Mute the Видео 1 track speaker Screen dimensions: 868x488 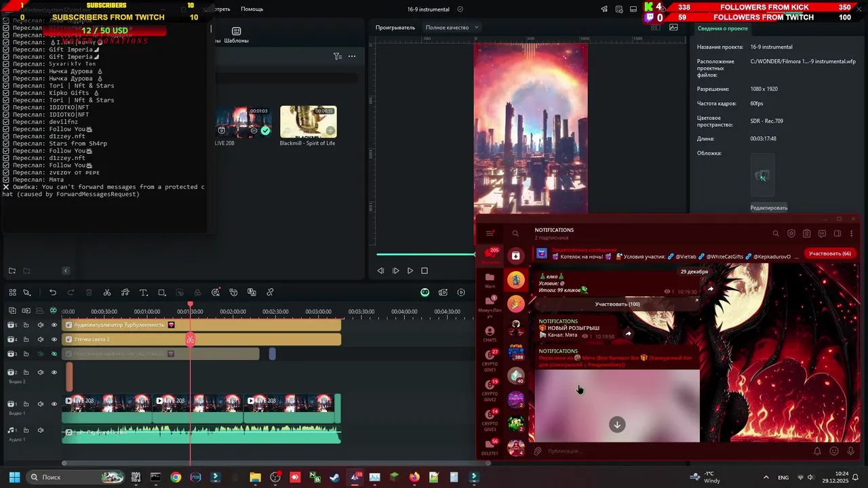[41, 404]
